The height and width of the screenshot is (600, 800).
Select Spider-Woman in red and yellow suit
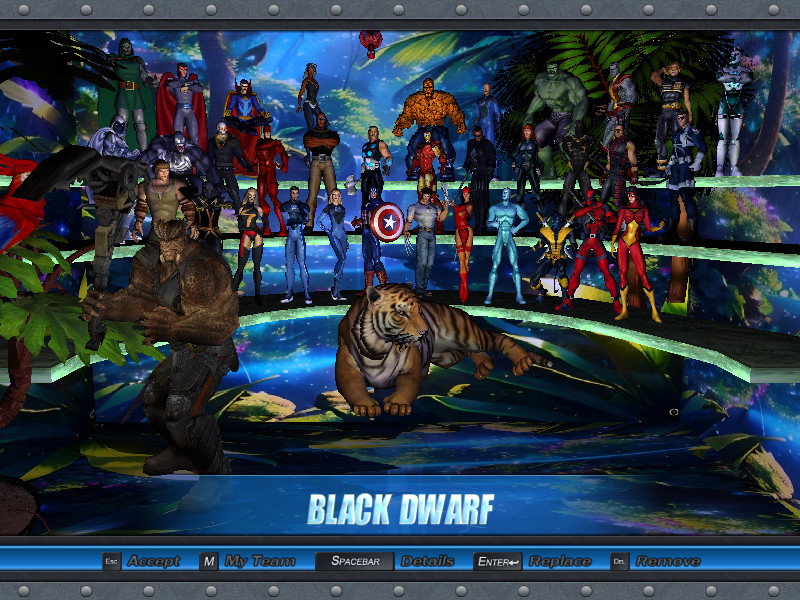tap(635, 253)
